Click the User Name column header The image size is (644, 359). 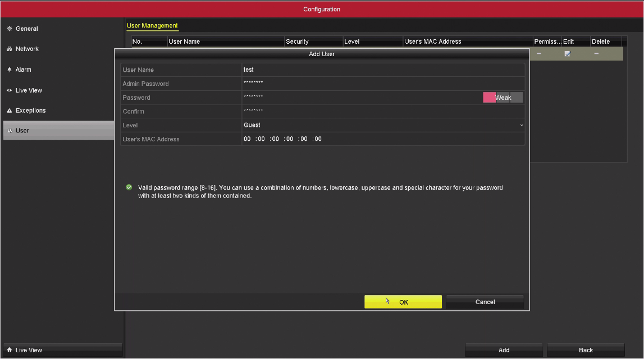click(226, 42)
